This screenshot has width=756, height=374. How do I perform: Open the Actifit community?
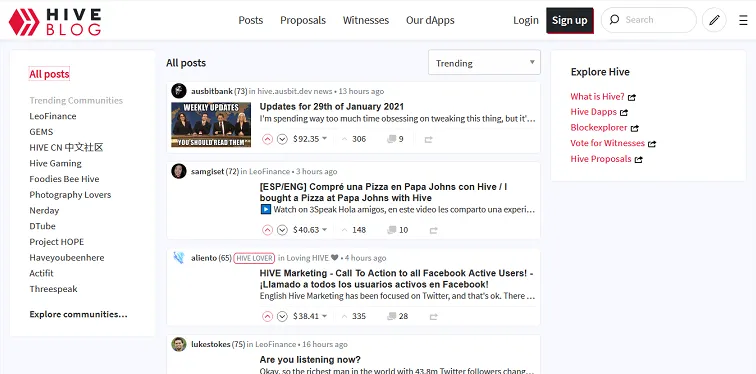[41, 273]
